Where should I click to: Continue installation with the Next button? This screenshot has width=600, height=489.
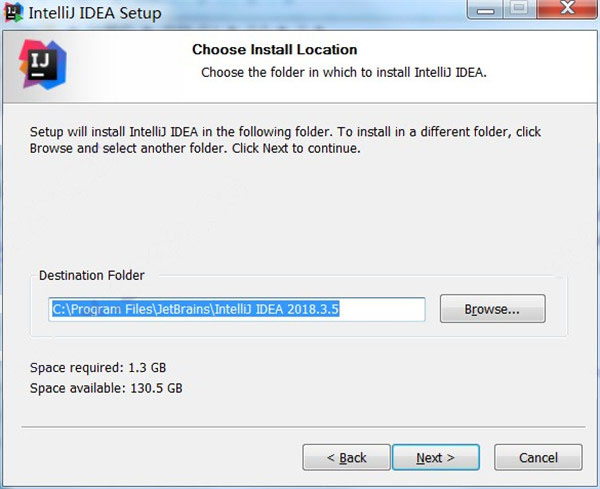[436, 457]
